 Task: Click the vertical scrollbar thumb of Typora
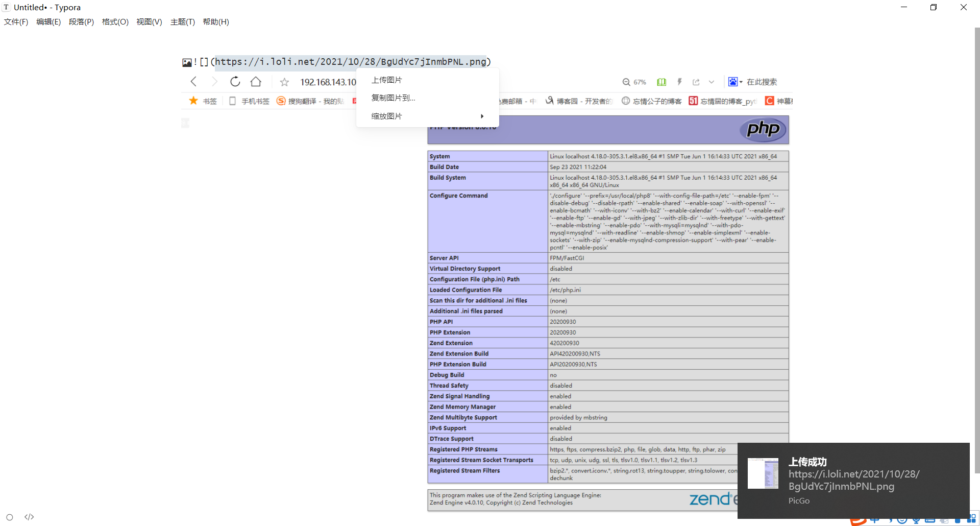[977, 250]
